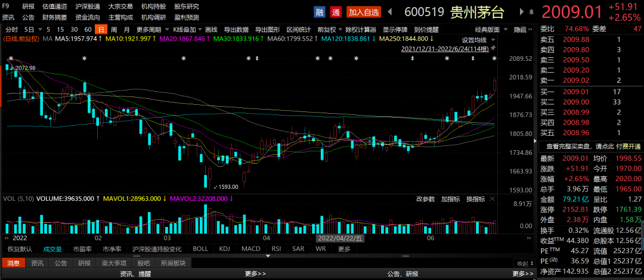Click 加指标 add indicator button
The height and width of the screenshot is (280, 644).
tap(451, 199)
